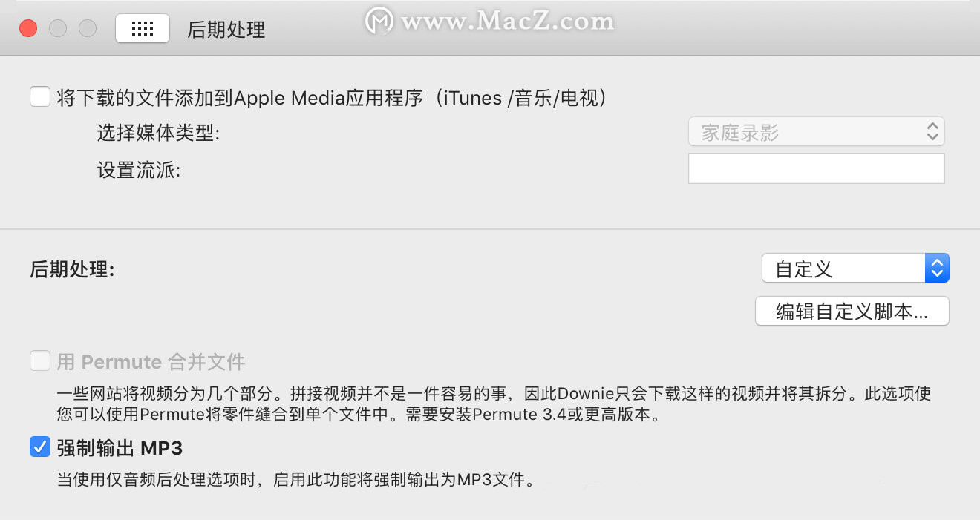Screen dimensions: 980x520
Task: Focus the 设置流派 text field
Action: point(817,168)
